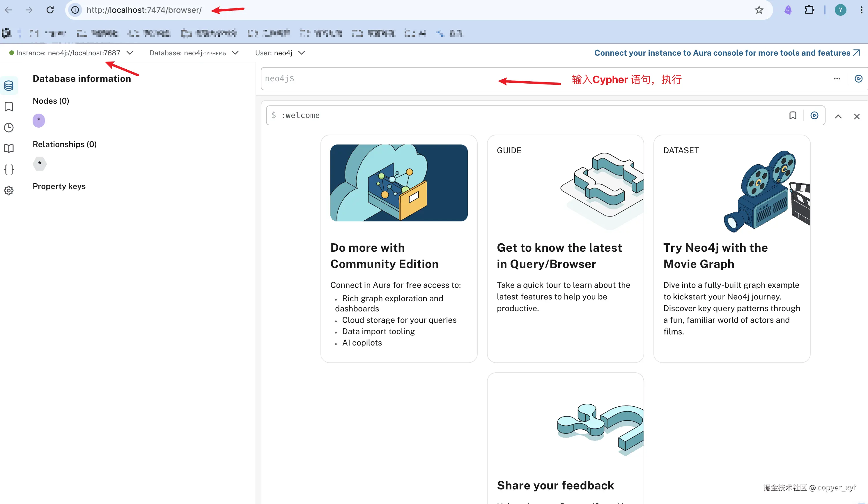Open the Database information sidebar icon
Viewport: 868px width, 504px height.
pos(9,85)
